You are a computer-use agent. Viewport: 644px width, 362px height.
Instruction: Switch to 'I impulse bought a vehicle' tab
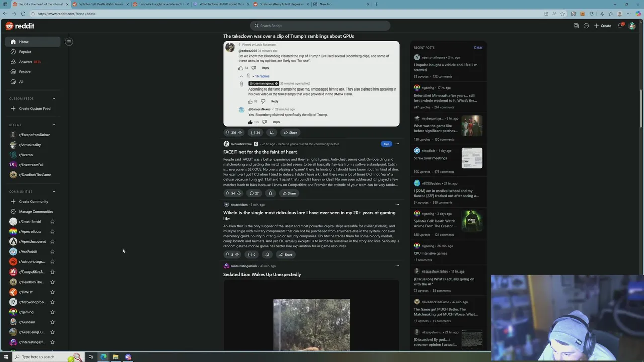tap(161, 4)
